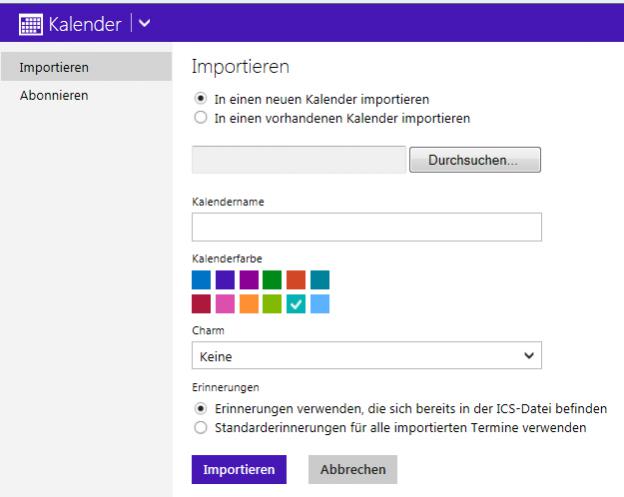The image size is (624, 497).
Task: Focus the Kalendername text field
Action: coord(367,227)
